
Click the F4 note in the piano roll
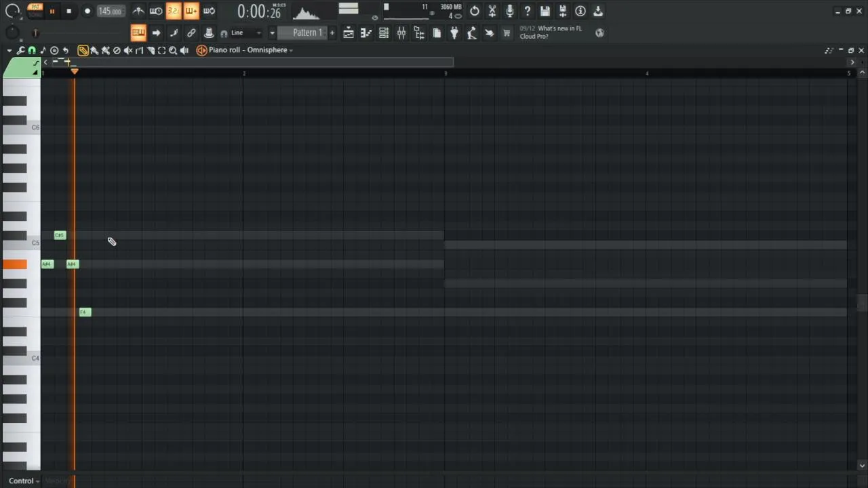(85, 312)
